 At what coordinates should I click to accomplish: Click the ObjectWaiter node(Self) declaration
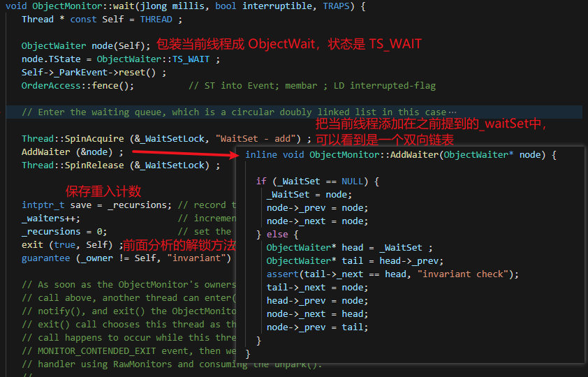coord(86,45)
